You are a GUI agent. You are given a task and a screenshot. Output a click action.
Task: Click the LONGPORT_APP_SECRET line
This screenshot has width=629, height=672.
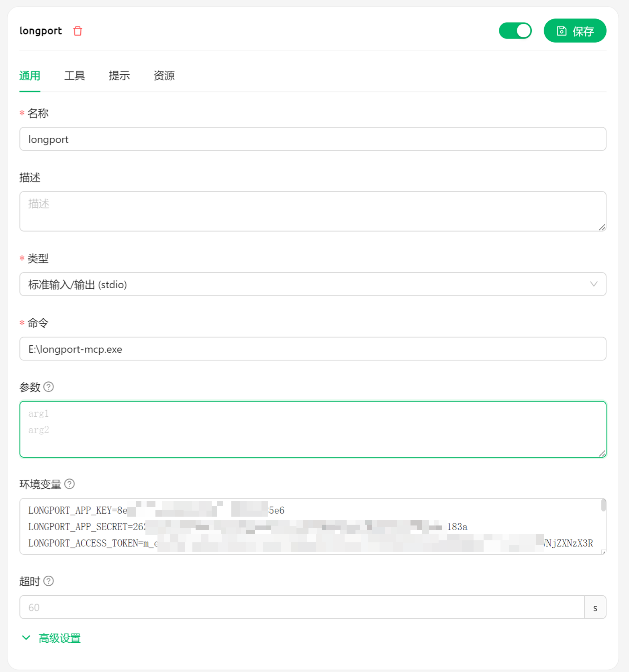248,527
